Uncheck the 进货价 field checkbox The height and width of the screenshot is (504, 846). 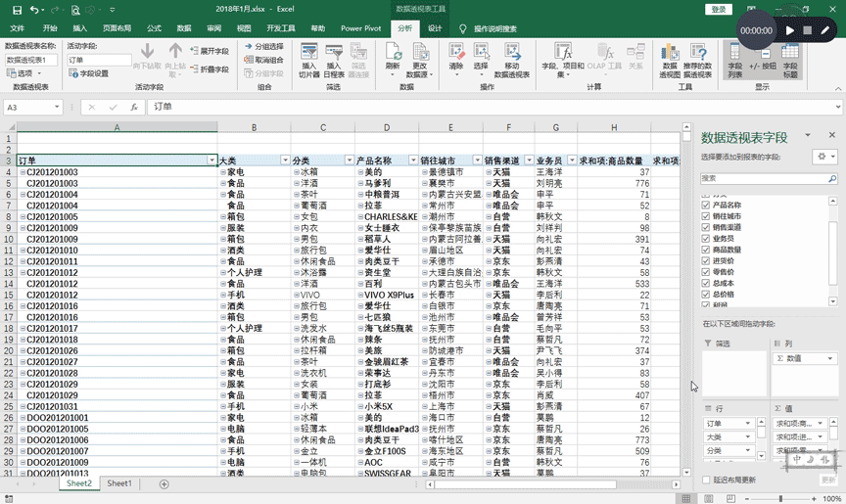click(705, 261)
